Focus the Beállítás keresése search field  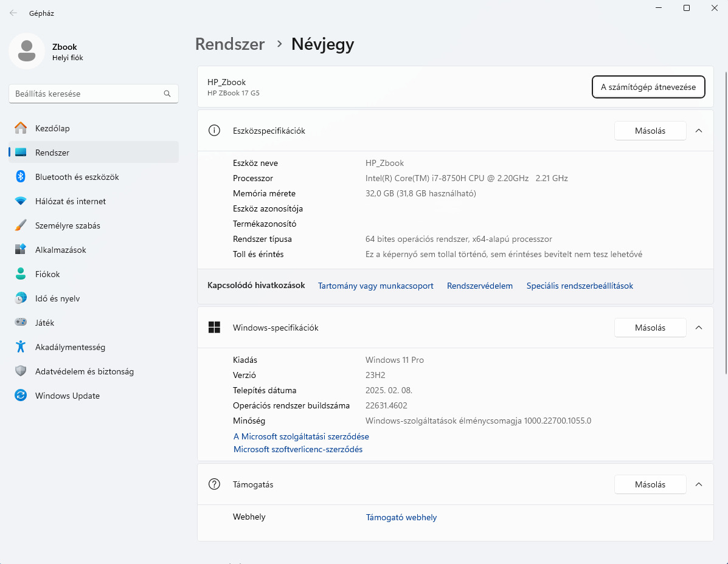pyautogui.click(x=93, y=94)
